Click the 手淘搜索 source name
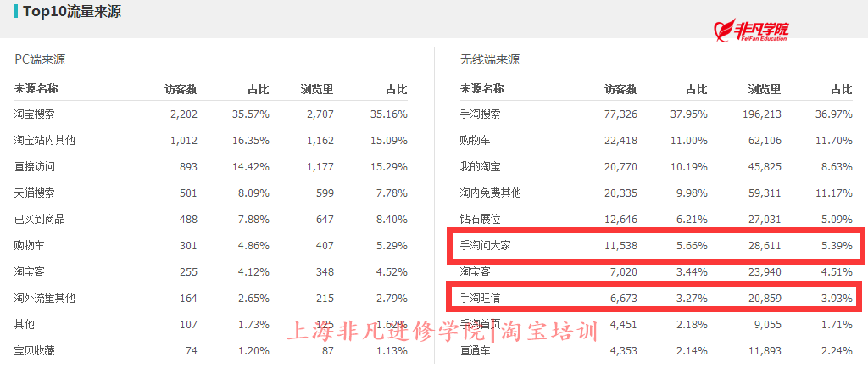The width and height of the screenshot is (868, 374). [480, 114]
